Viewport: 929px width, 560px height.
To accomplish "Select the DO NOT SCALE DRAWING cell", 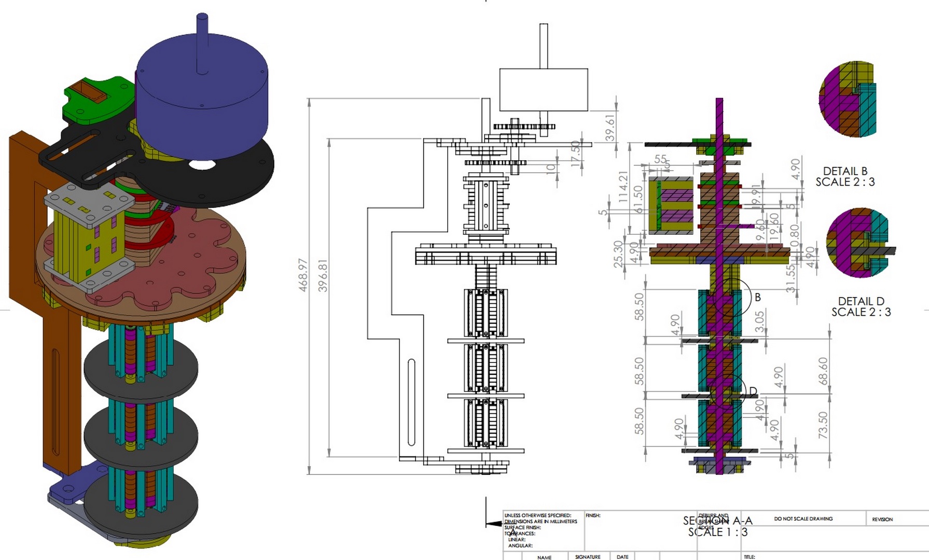I will [x=803, y=519].
